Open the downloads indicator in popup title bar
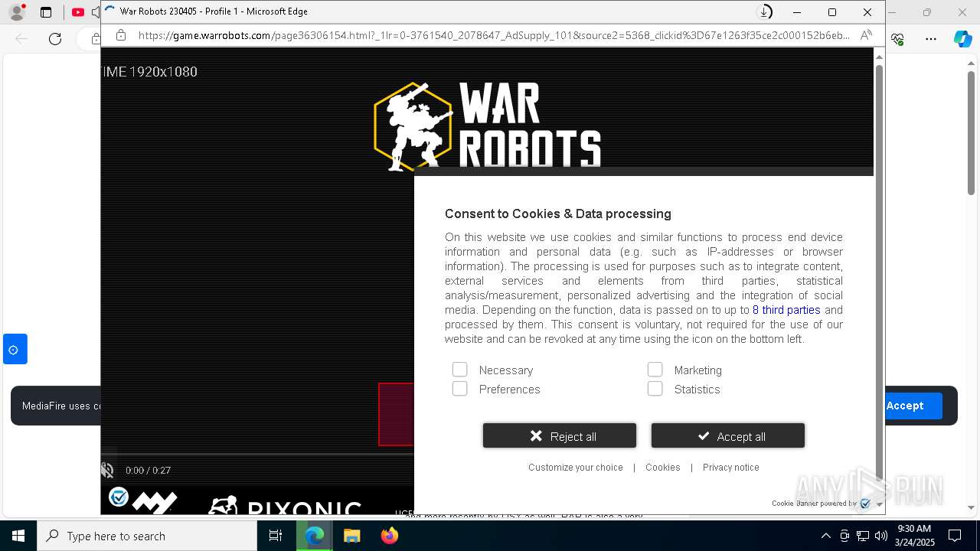 pyautogui.click(x=764, y=12)
